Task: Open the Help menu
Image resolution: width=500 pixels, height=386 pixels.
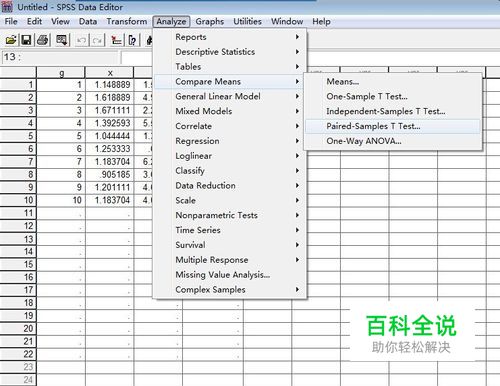Action: pyautogui.click(x=321, y=21)
